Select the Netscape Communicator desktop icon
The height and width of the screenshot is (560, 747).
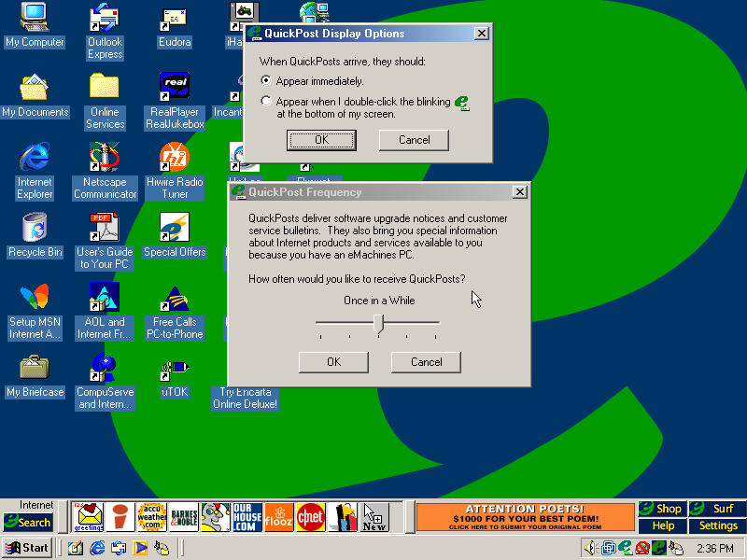[105, 170]
